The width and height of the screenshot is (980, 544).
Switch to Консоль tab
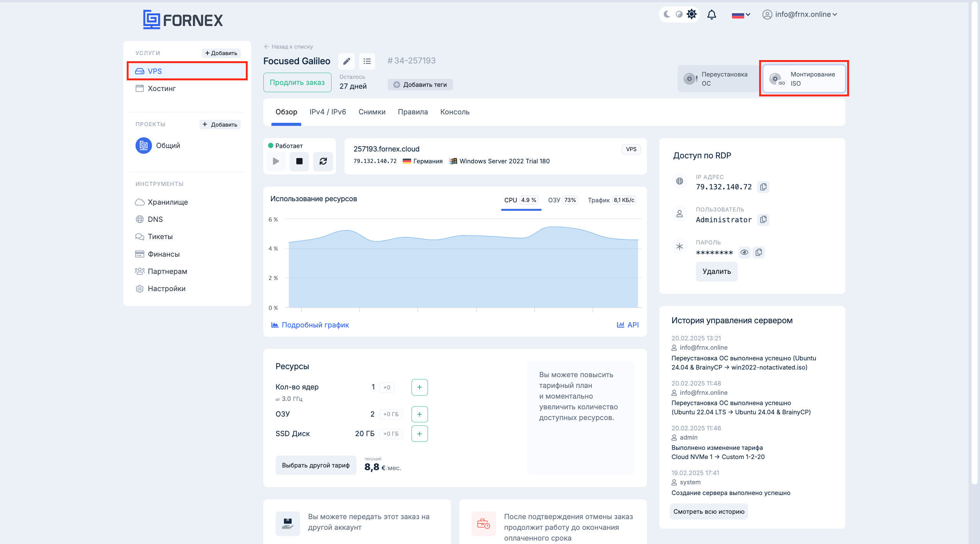455,112
